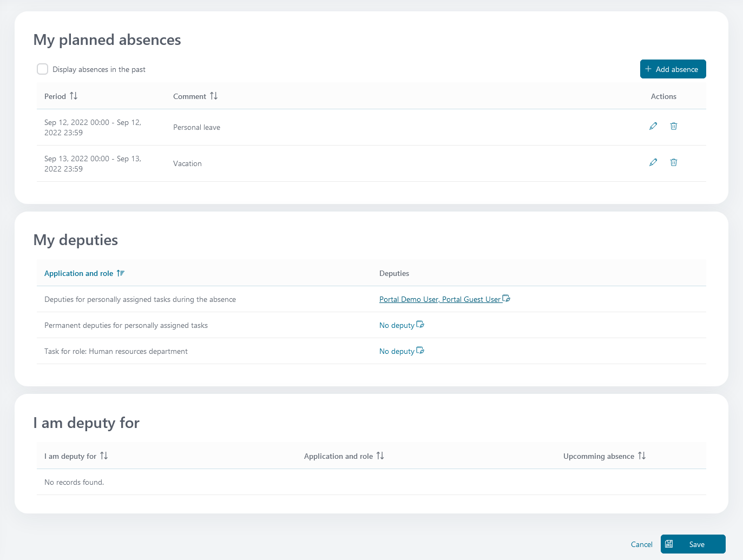Sort deputies by Application and role
The width and height of the screenshot is (743, 560).
(121, 273)
